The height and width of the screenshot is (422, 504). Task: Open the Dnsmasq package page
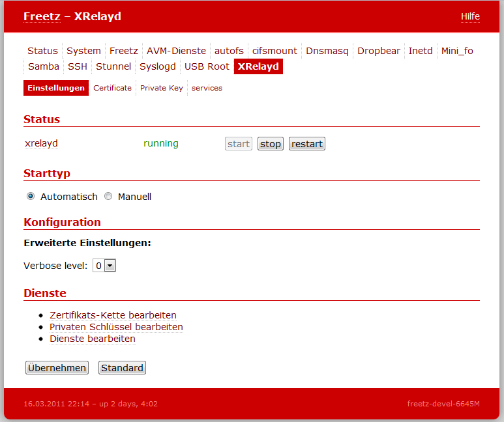point(327,51)
